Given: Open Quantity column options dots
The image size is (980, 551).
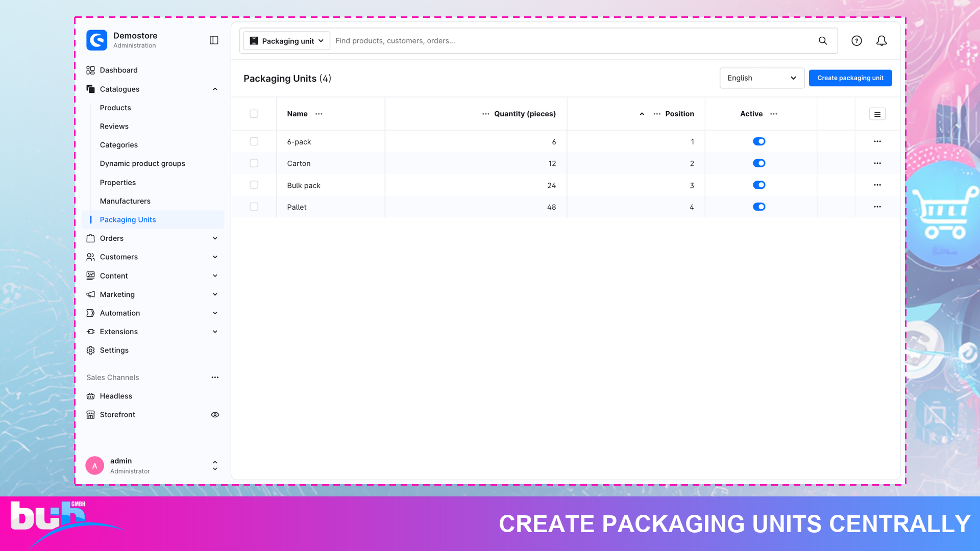Looking at the screenshot, I should 486,114.
